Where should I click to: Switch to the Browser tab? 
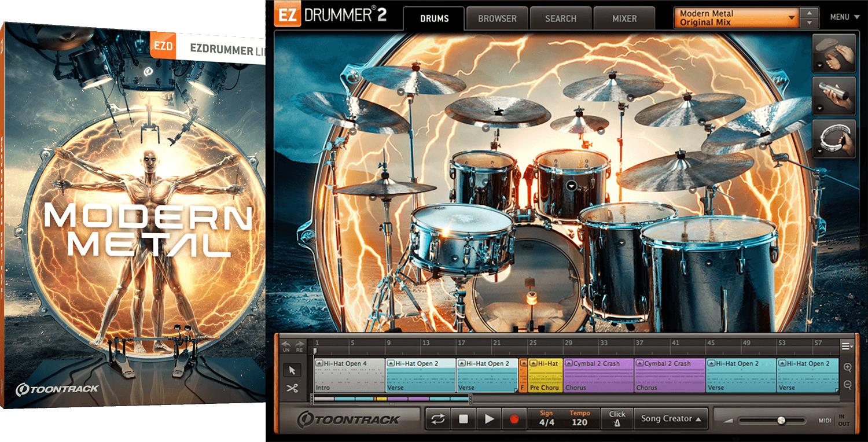[497, 19]
